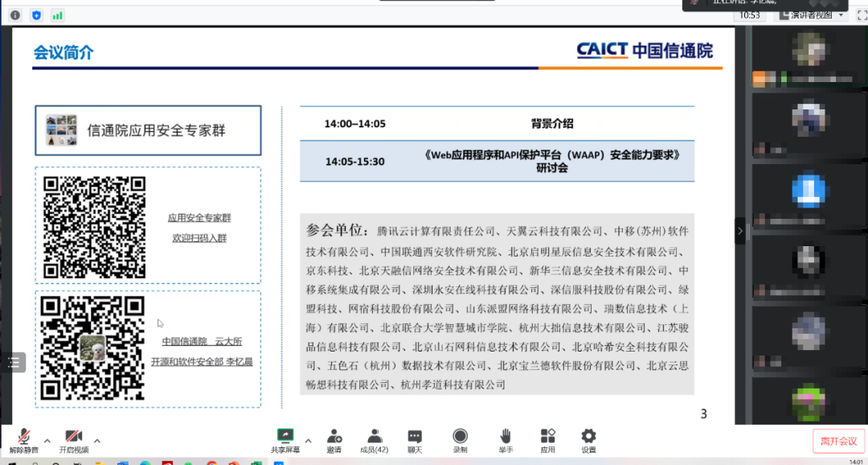Open the invite (邀请) panel
Screen dimensions: 868x465
point(334,441)
